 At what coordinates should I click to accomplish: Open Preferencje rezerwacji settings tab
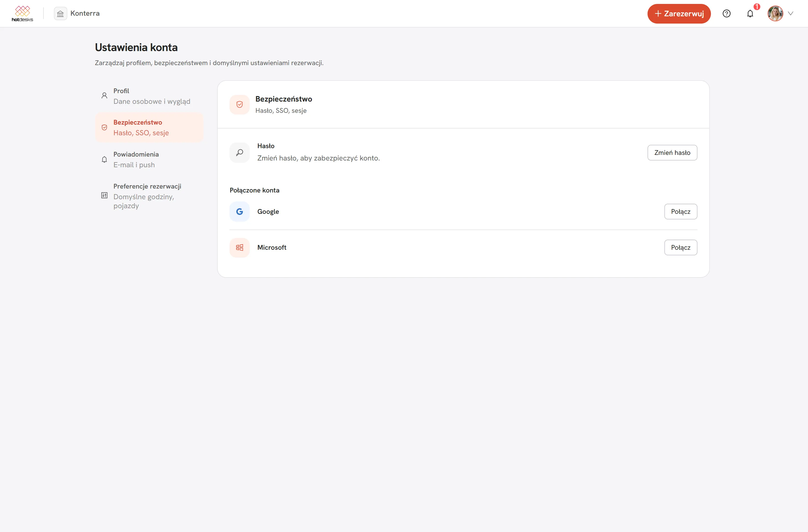click(149, 196)
